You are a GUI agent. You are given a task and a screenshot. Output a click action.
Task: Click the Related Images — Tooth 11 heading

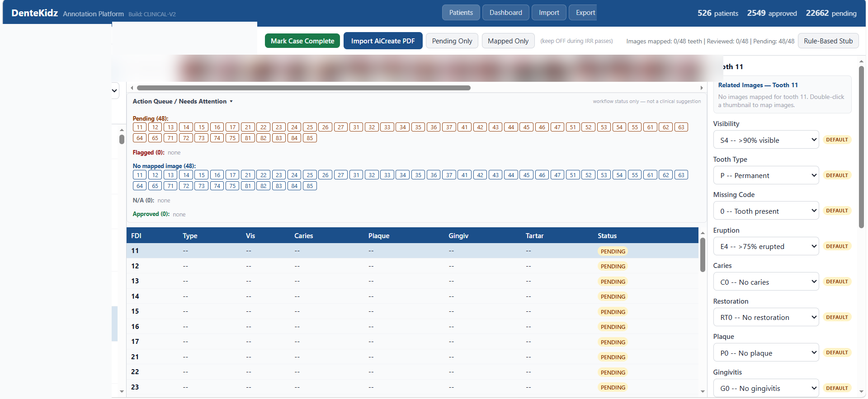point(758,85)
